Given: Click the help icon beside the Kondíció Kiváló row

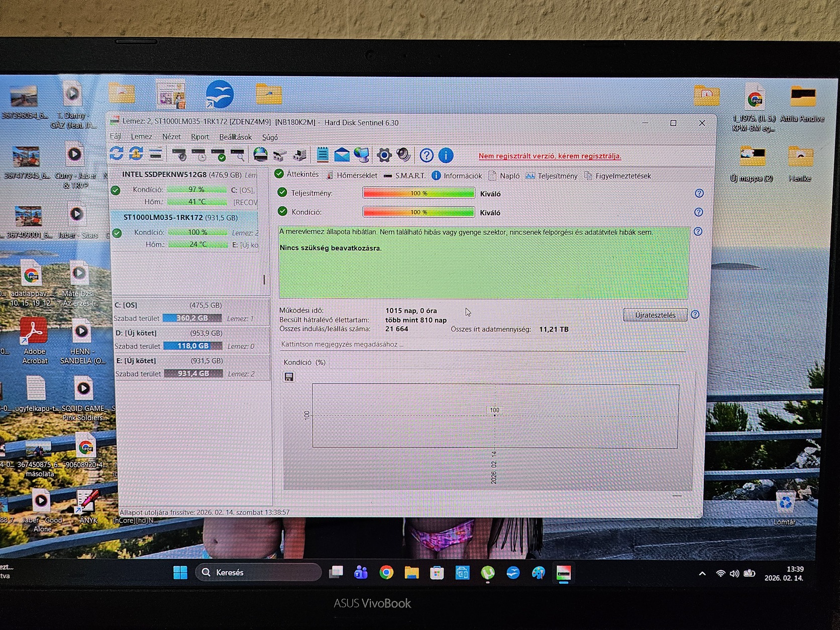Looking at the screenshot, I should tap(698, 212).
